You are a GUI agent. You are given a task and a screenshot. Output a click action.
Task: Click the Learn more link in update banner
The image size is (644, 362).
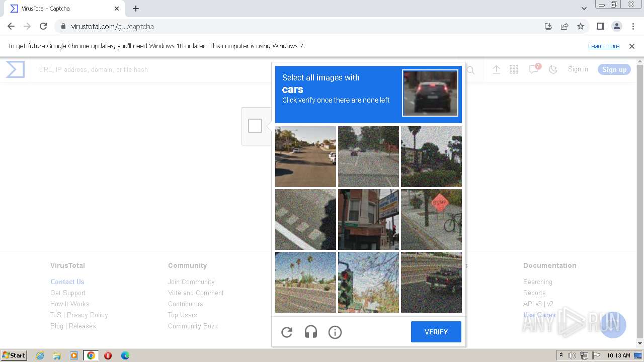(604, 46)
